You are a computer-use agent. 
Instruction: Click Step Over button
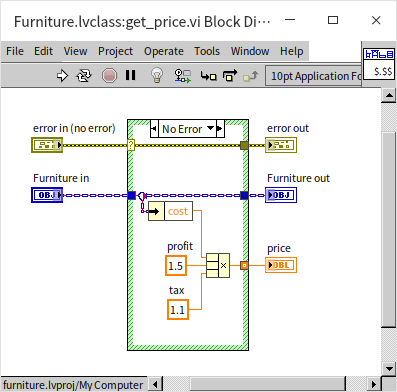click(230, 76)
